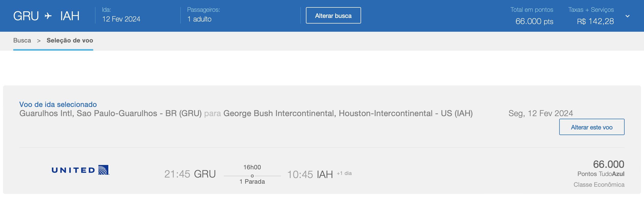Image resolution: width=644 pixels, height=199 pixels.
Task: Click the UNITED airline wordmark
Action: click(74, 170)
